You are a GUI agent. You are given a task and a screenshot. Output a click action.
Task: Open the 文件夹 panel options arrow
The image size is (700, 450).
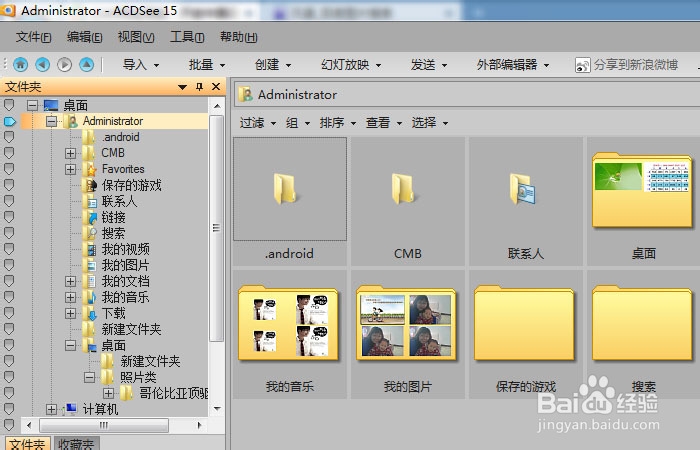[182, 87]
